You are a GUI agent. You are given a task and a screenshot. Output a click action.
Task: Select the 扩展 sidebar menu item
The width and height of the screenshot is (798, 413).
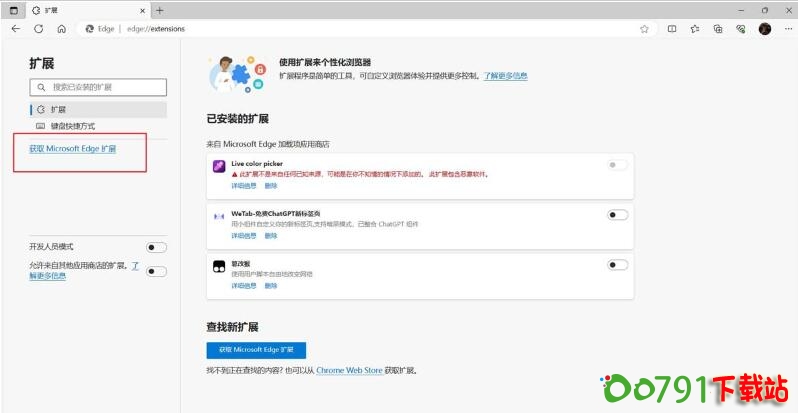[98, 109]
